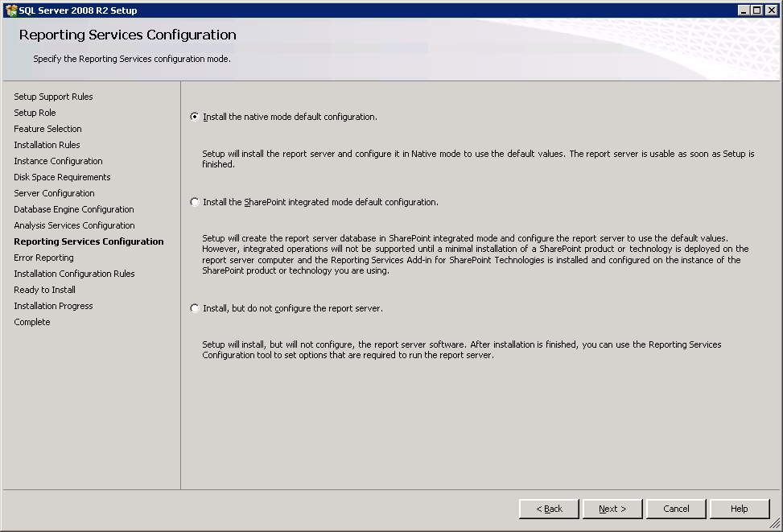Select native mode default configuration radio button
The image size is (783, 532).
click(x=195, y=117)
